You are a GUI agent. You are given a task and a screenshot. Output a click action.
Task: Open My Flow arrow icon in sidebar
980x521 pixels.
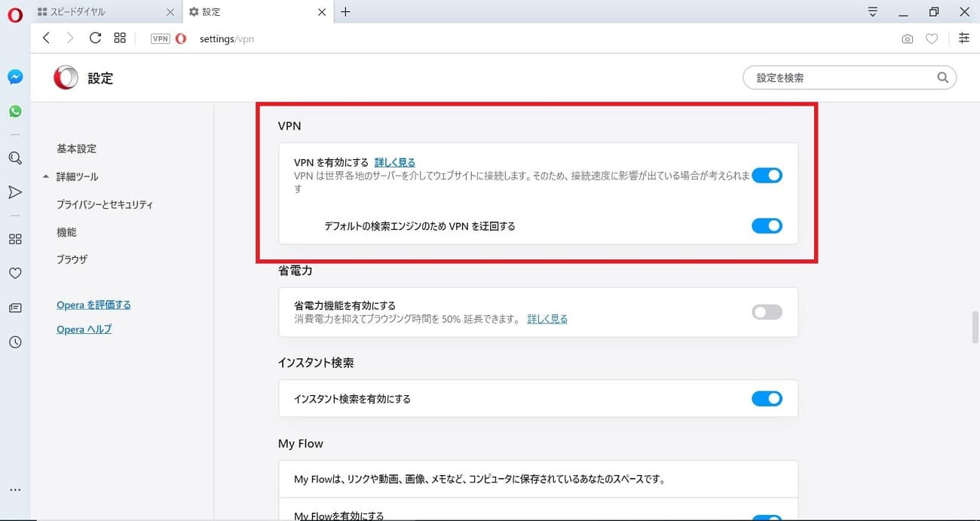[15, 192]
